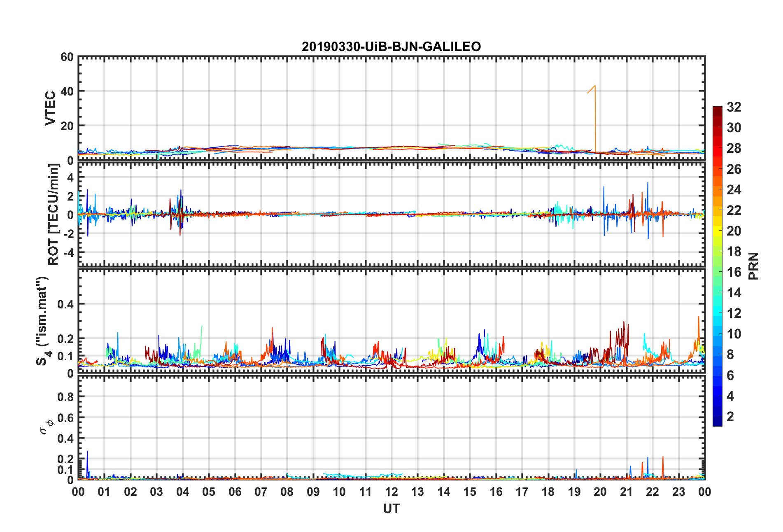Screen dimensions: 783x532
Task: Click the PRN colorbar
Action: [718, 266]
